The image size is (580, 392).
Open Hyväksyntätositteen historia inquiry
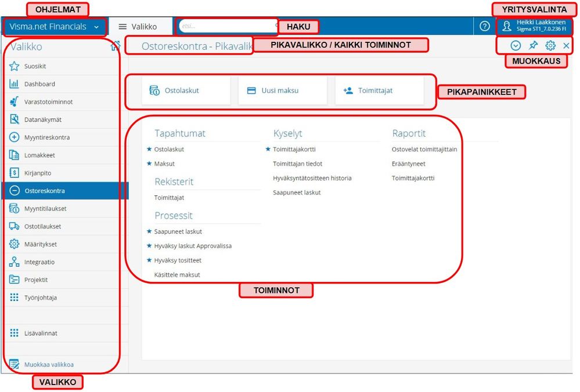coord(312,178)
